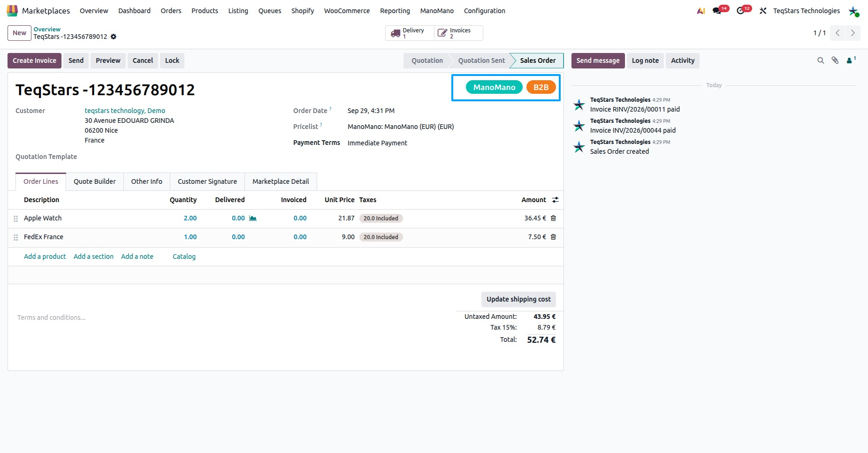Open the gear actions menu beside TeqStars -123456789012
Image resolution: width=868 pixels, height=453 pixels.
tap(114, 37)
